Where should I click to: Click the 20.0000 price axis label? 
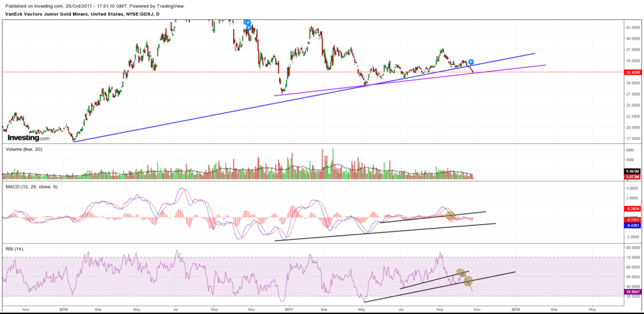[634, 127]
